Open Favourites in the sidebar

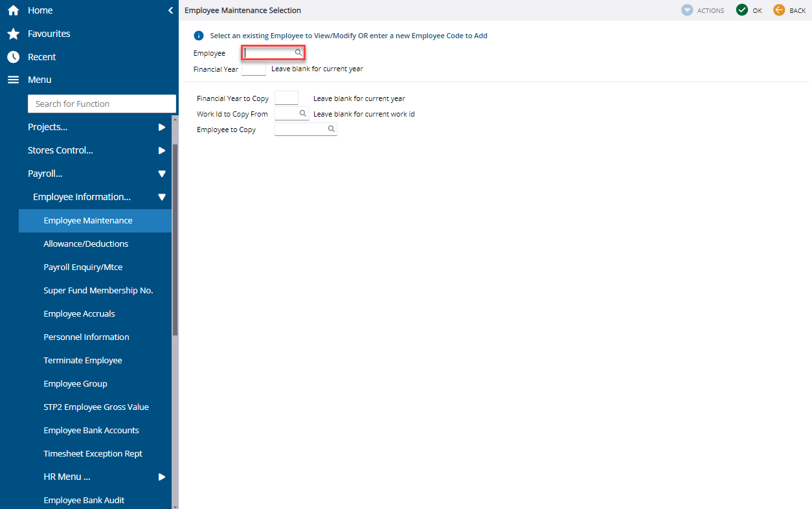[49, 34]
